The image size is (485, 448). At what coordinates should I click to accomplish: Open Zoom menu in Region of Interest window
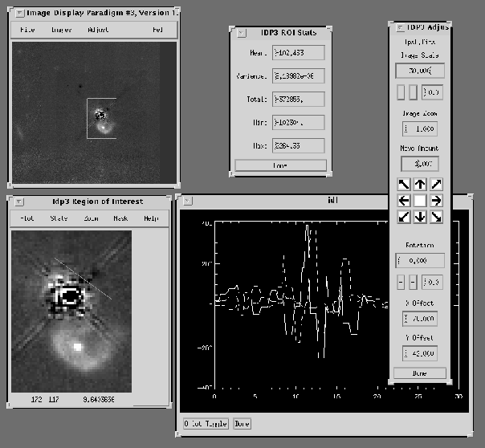[x=91, y=218]
